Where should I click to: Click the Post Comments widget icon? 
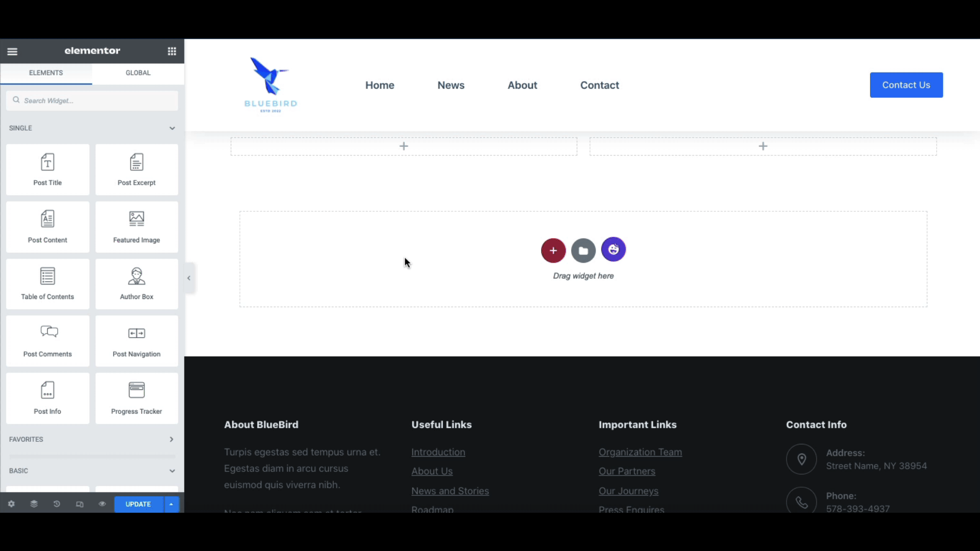click(47, 332)
